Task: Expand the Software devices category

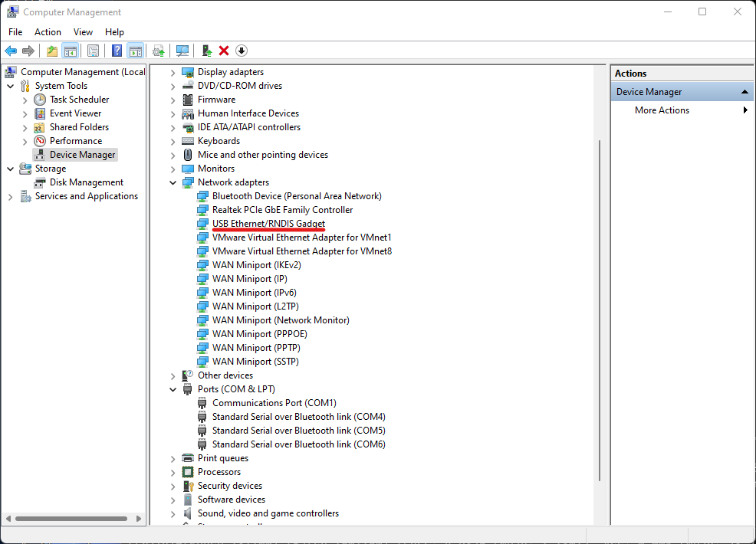Action: [x=173, y=500]
